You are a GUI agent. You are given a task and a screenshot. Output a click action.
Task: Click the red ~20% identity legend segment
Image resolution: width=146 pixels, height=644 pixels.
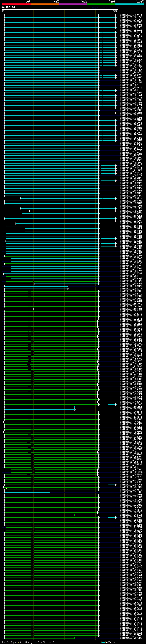coord(16,4)
